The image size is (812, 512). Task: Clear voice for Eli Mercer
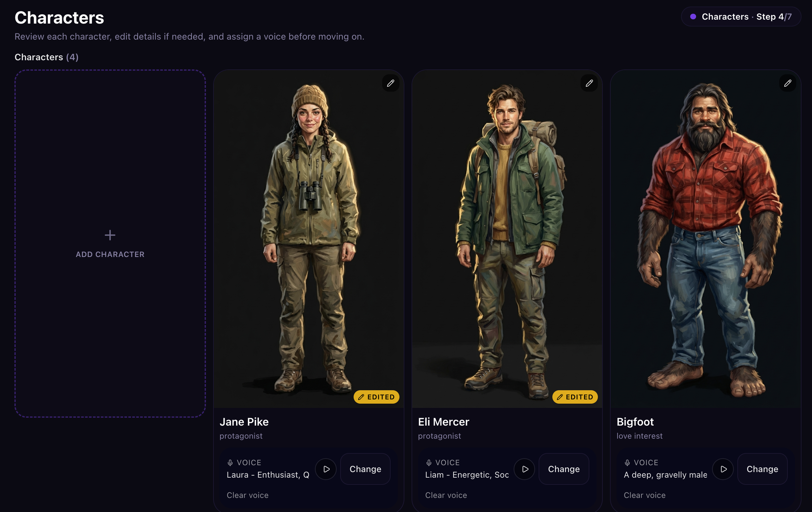tap(446, 495)
